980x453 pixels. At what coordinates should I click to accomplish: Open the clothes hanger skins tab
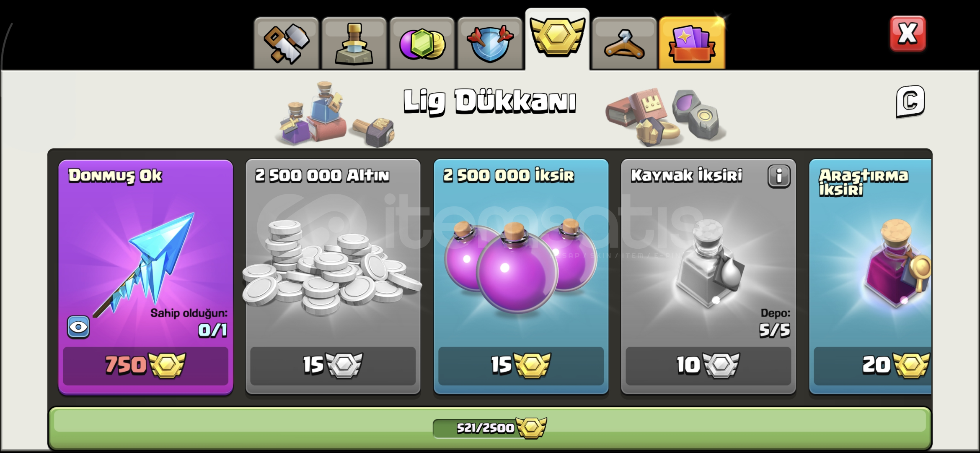tap(624, 44)
